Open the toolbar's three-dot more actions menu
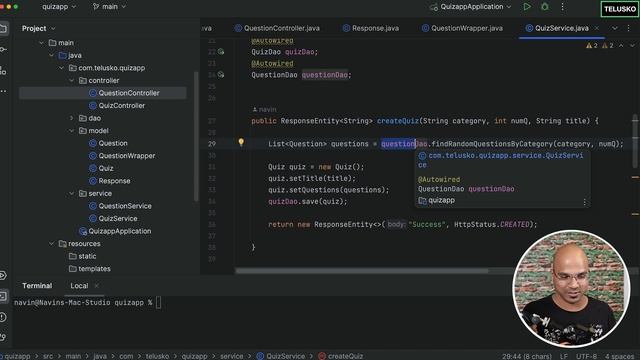Image resolution: width=640 pixels, height=360 pixels. point(562,7)
